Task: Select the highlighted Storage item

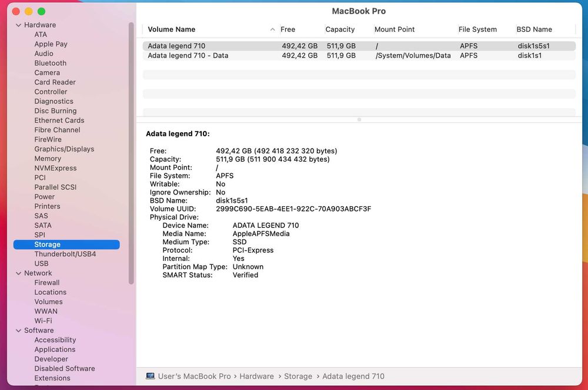Action: (x=66, y=245)
